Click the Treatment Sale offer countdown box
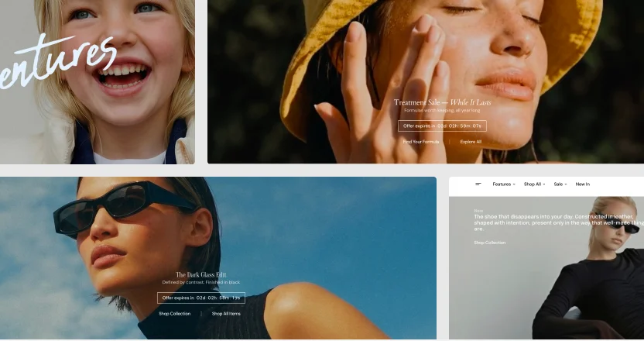This screenshot has width=644, height=341. tap(442, 126)
